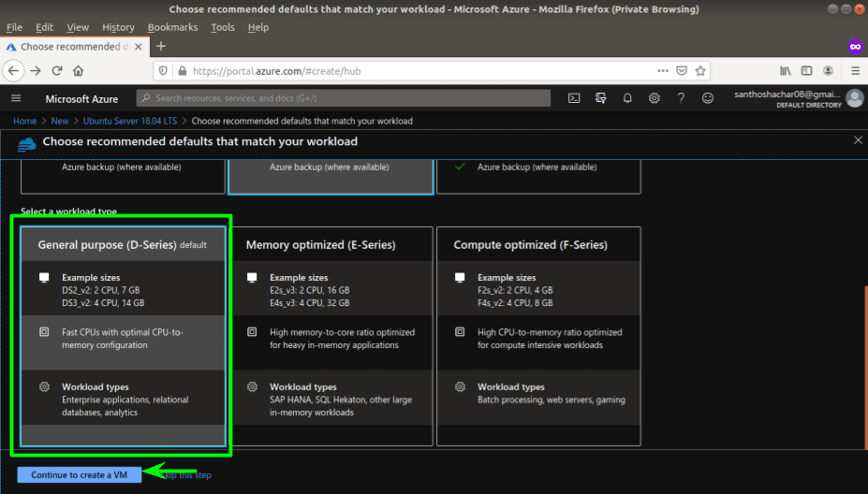Select General purpose (D-Series) workload card
This screenshot has width=868, height=494.
(123, 336)
